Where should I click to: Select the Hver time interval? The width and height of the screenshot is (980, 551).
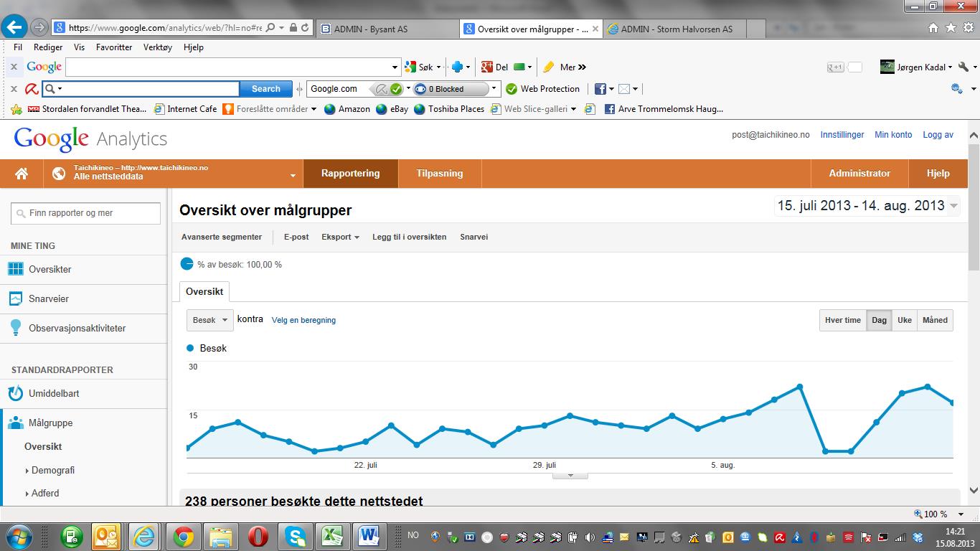coord(843,320)
